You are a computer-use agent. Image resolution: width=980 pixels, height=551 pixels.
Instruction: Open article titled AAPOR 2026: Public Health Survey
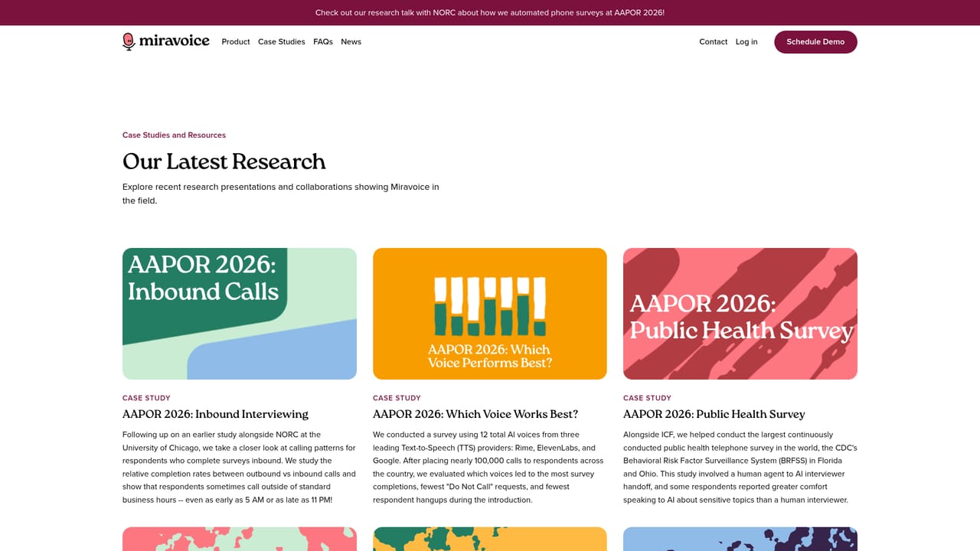point(714,414)
